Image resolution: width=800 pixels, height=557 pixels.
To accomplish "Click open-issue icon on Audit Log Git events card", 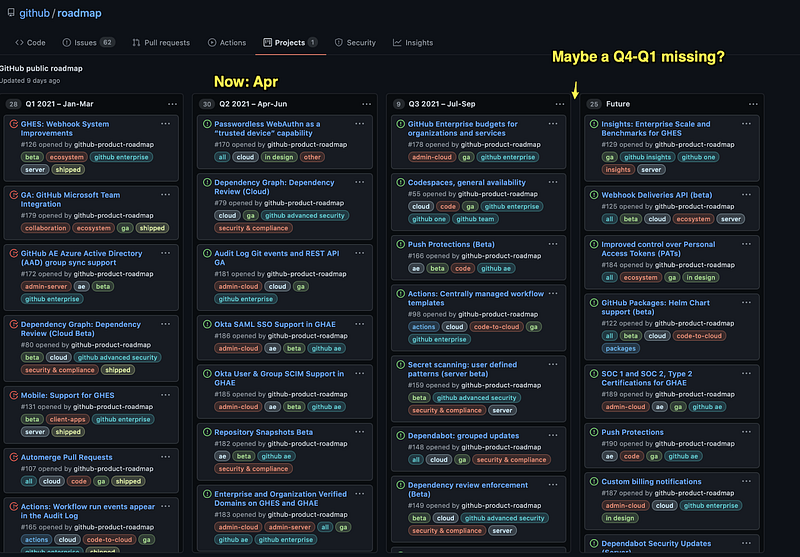I will [207, 254].
